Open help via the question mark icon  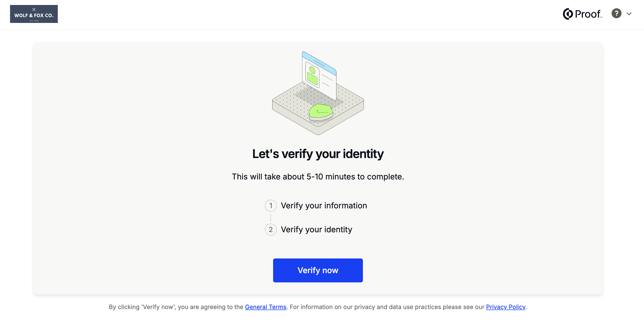point(616,13)
